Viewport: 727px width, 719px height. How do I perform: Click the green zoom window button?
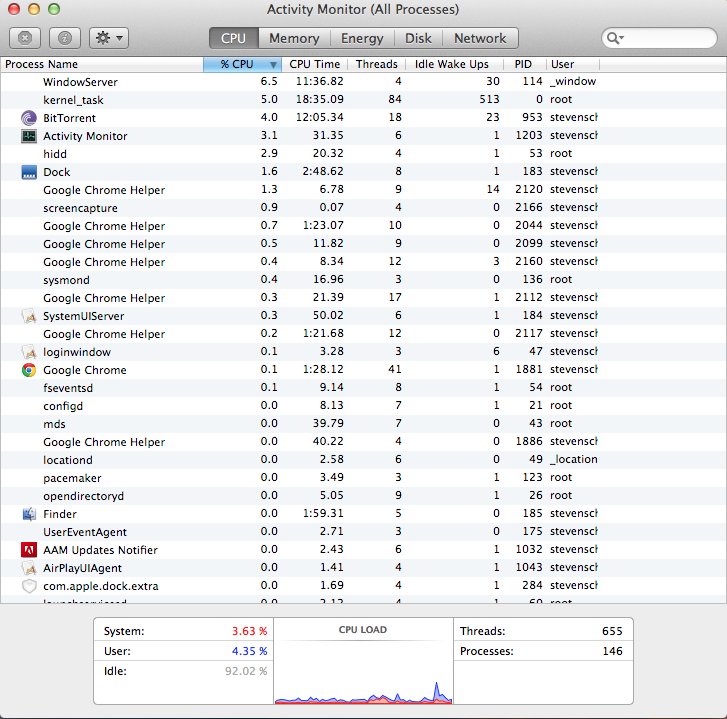[54, 9]
